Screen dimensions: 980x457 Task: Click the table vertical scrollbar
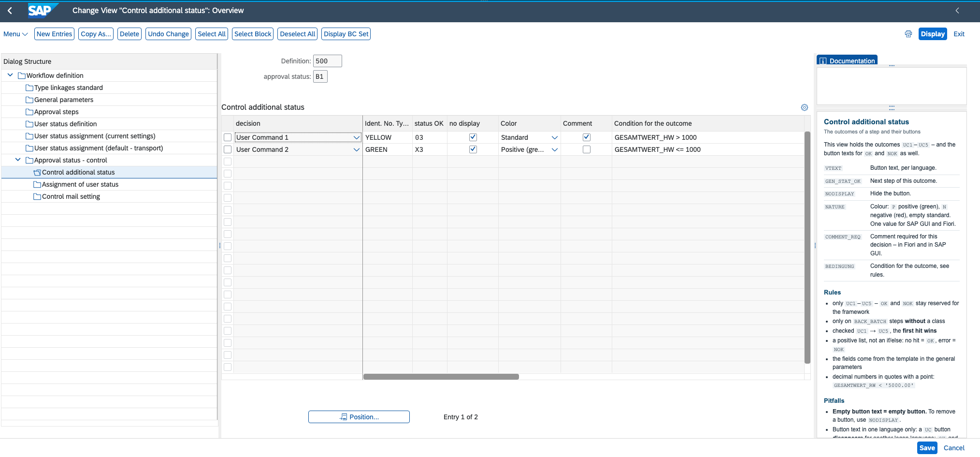pos(807,247)
